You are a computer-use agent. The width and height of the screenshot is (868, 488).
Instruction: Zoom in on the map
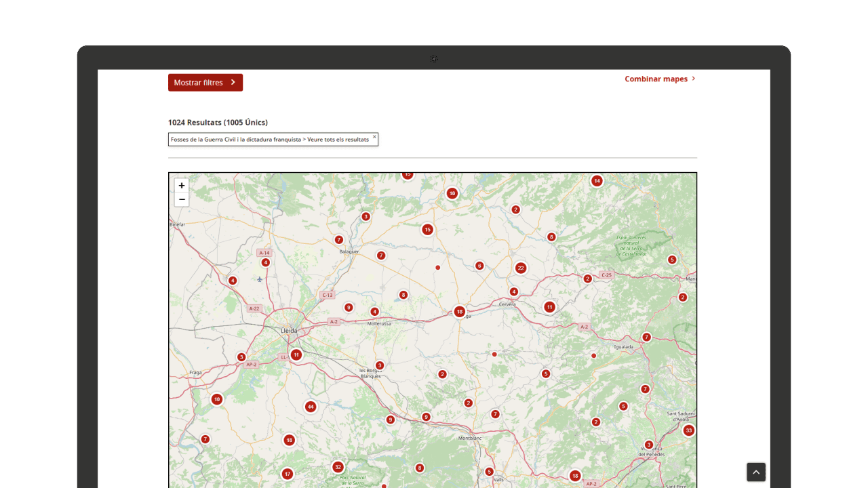point(181,186)
